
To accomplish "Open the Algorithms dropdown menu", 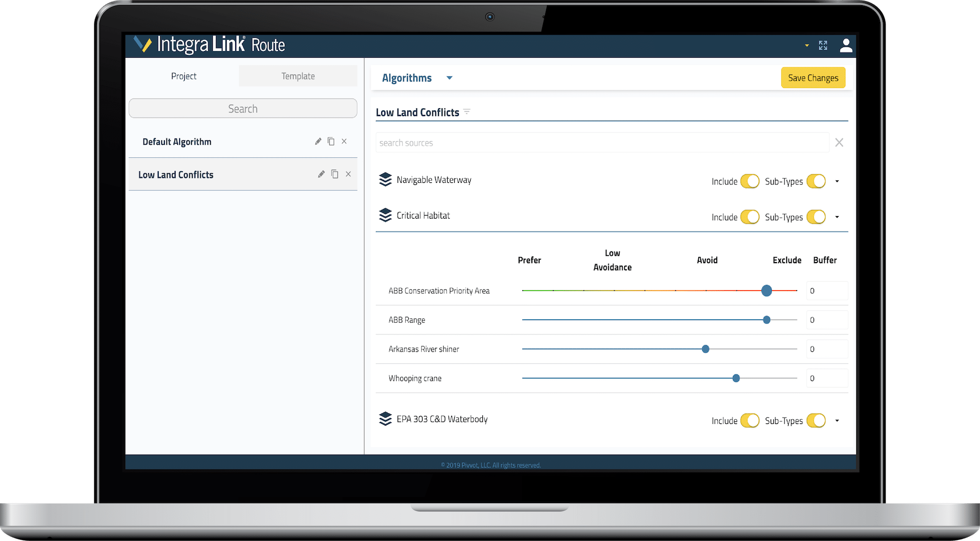I will (x=449, y=78).
